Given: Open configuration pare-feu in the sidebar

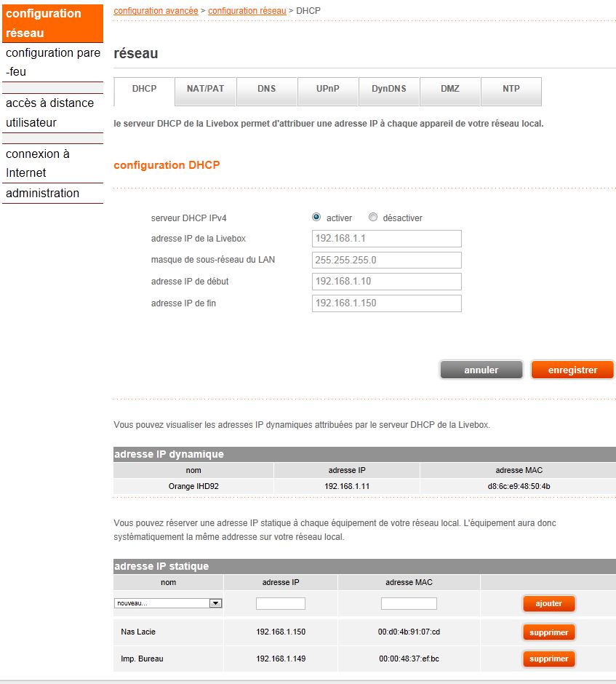Looking at the screenshot, I should [52, 63].
